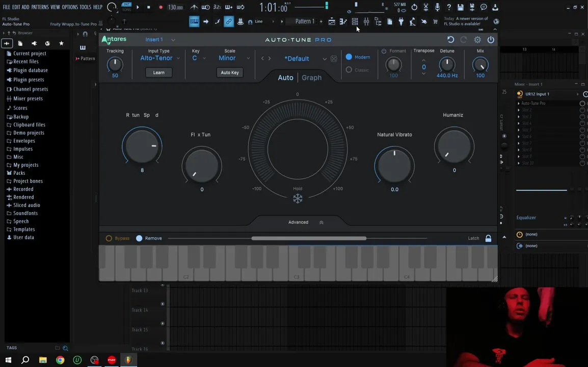588x367 pixels.
Task: Open the Channel rack icon
Action: click(355, 22)
